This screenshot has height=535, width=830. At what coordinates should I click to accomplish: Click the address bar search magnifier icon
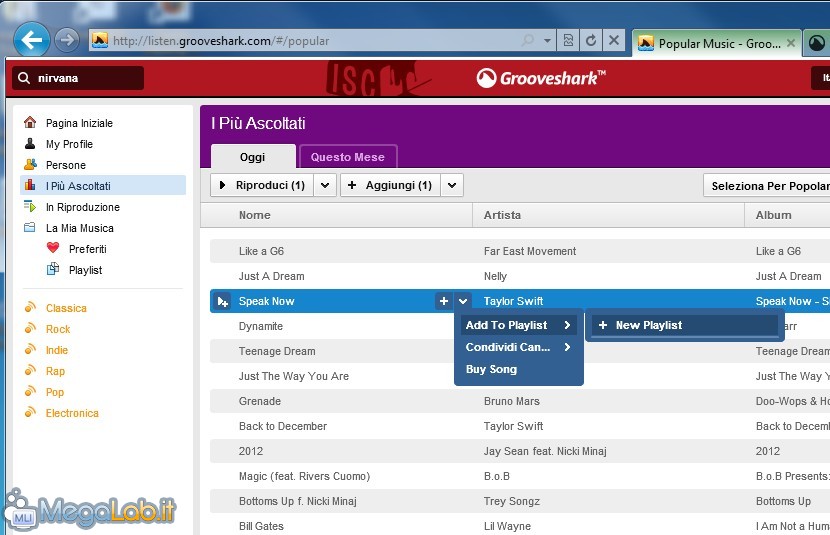(x=528, y=40)
